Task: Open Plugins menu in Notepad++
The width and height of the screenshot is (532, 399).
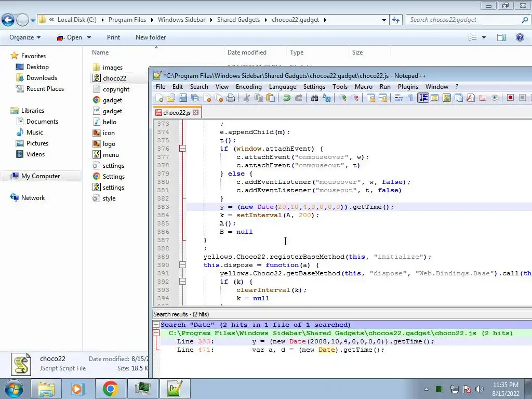Action: (x=408, y=87)
